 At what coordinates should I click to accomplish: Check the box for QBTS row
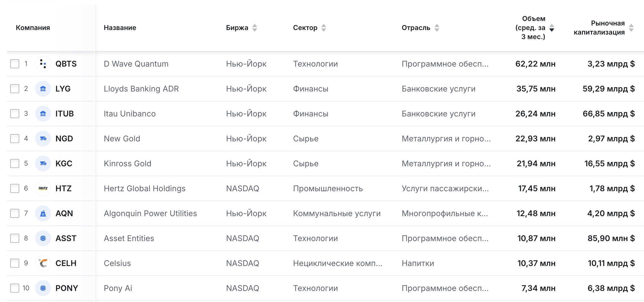point(15,64)
